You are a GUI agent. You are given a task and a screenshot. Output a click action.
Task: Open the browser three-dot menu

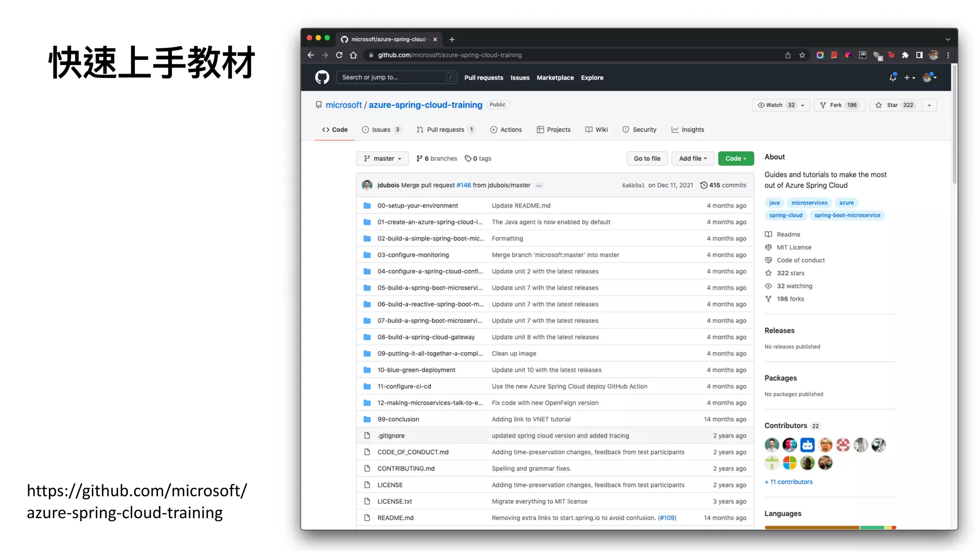(948, 55)
